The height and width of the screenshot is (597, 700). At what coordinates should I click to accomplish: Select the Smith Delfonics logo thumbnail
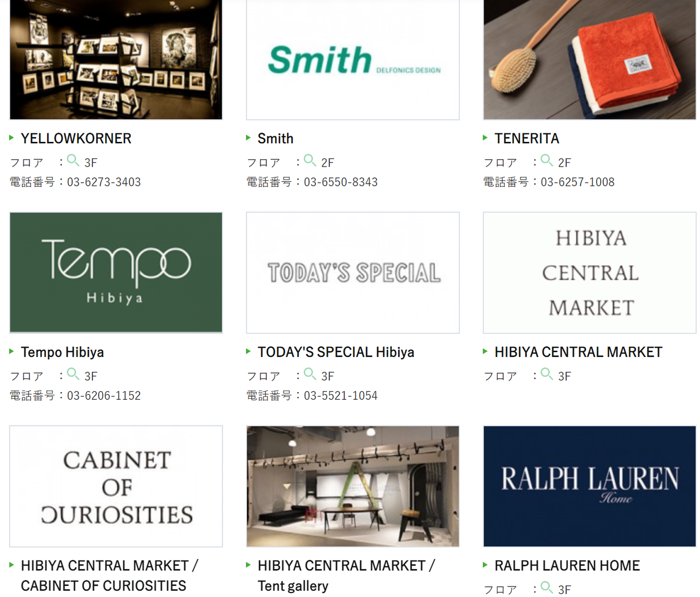pos(353,60)
